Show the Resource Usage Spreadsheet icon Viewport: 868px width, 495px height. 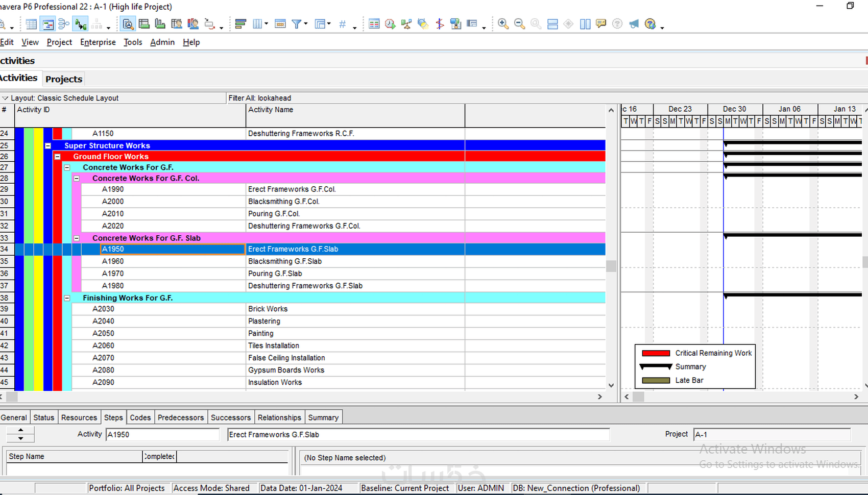[177, 24]
